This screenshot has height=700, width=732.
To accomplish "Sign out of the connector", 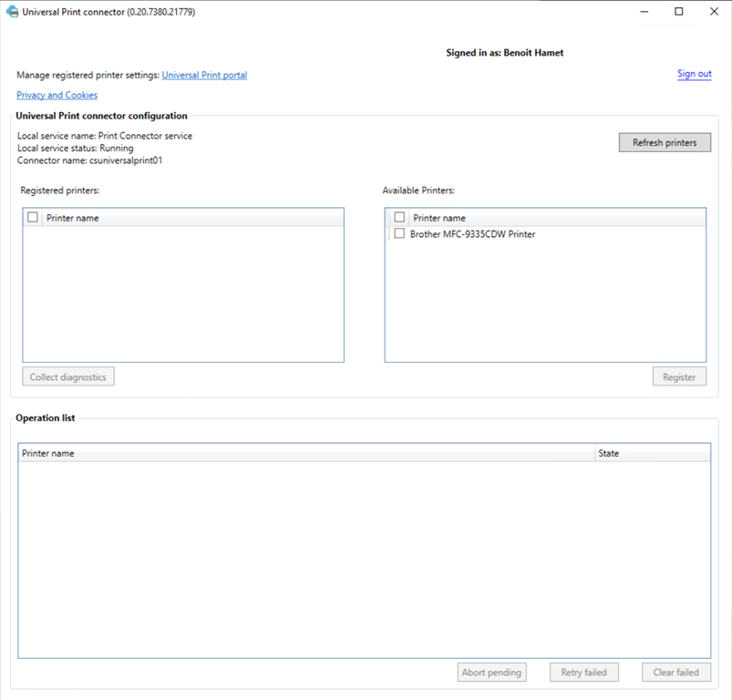I will (694, 73).
